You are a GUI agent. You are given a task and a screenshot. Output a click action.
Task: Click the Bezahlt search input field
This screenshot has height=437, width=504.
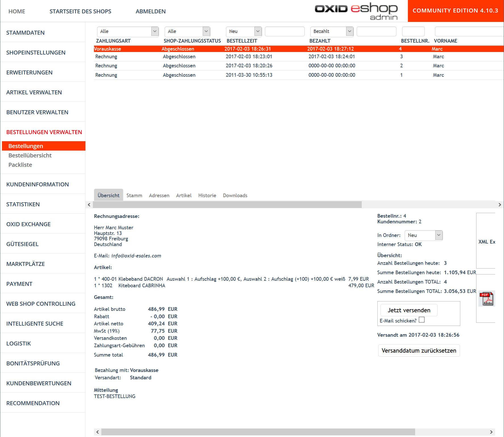[376, 31]
